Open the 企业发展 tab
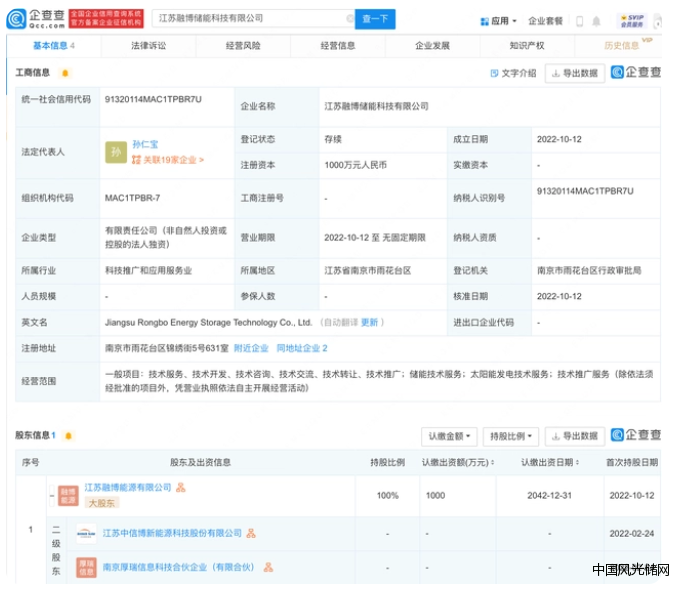The width and height of the screenshot is (678, 600). click(x=432, y=45)
